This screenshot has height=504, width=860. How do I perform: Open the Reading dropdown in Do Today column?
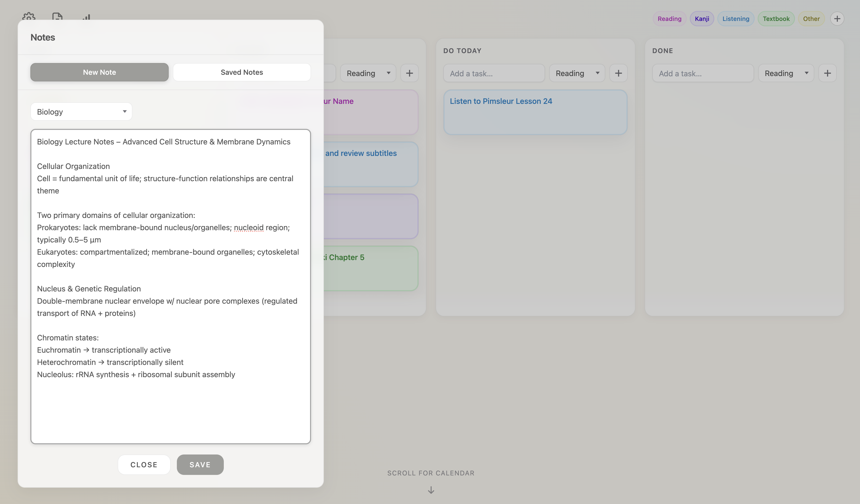click(577, 73)
